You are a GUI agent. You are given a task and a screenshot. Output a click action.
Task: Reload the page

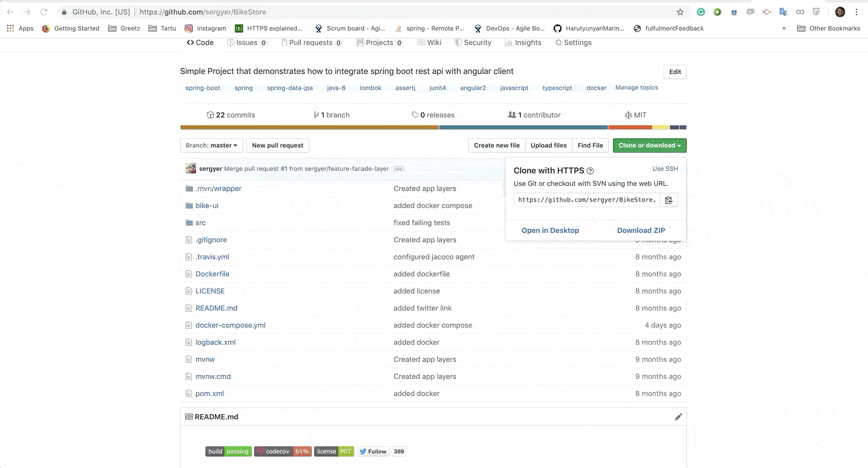click(43, 12)
